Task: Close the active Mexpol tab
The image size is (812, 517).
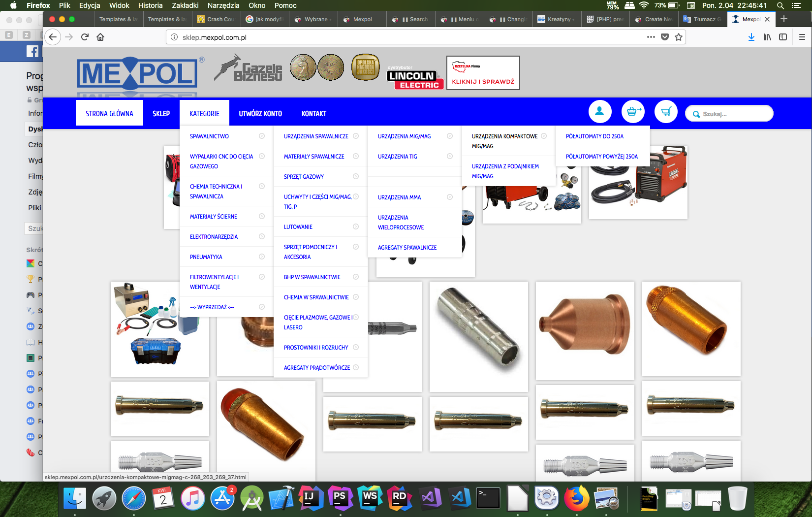Action: pos(767,19)
